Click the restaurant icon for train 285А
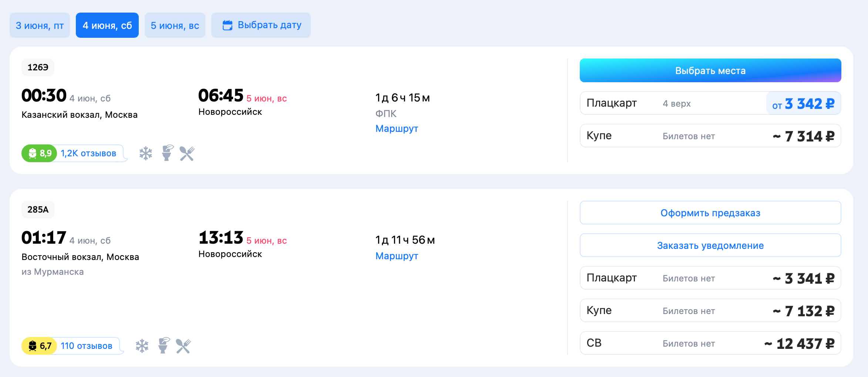This screenshot has height=377, width=868. coord(183,346)
